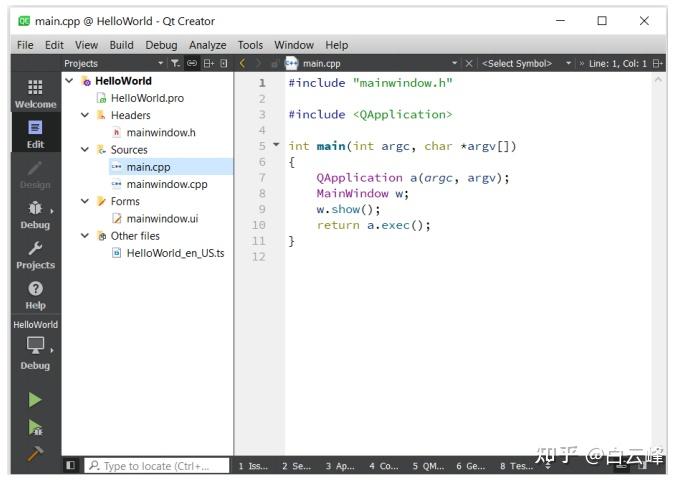Open the Tools menu
This screenshot has width=682, height=484.
[x=250, y=45]
